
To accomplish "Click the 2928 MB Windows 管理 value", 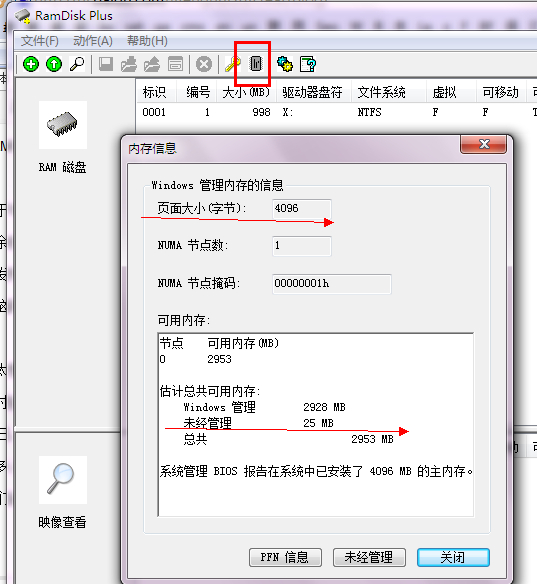I will [324, 407].
